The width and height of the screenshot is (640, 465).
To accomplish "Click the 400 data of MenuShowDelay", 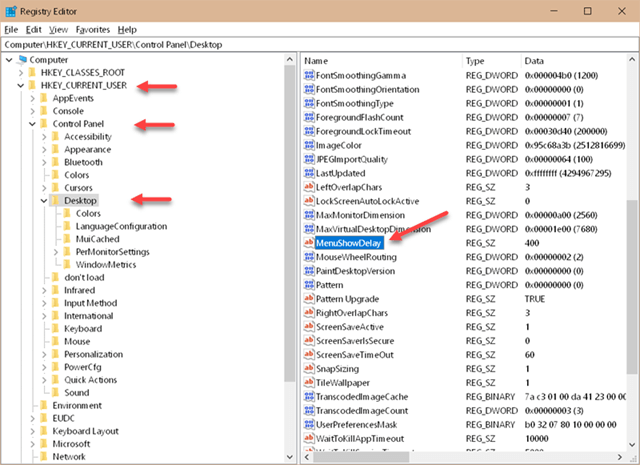I will pyautogui.click(x=532, y=243).
